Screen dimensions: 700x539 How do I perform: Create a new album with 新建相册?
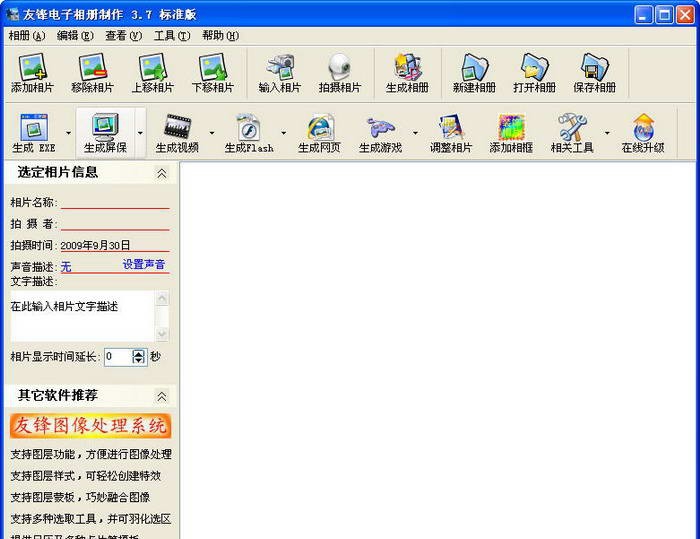(475, 73)
